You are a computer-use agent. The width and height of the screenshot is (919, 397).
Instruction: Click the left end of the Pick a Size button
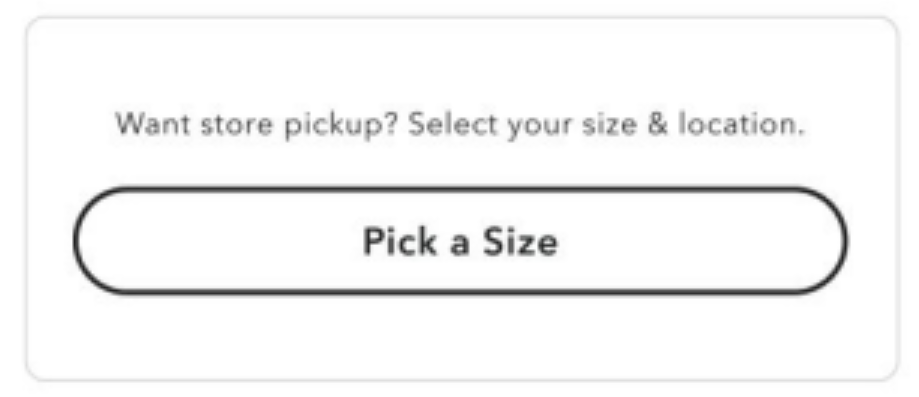point(105,240)
